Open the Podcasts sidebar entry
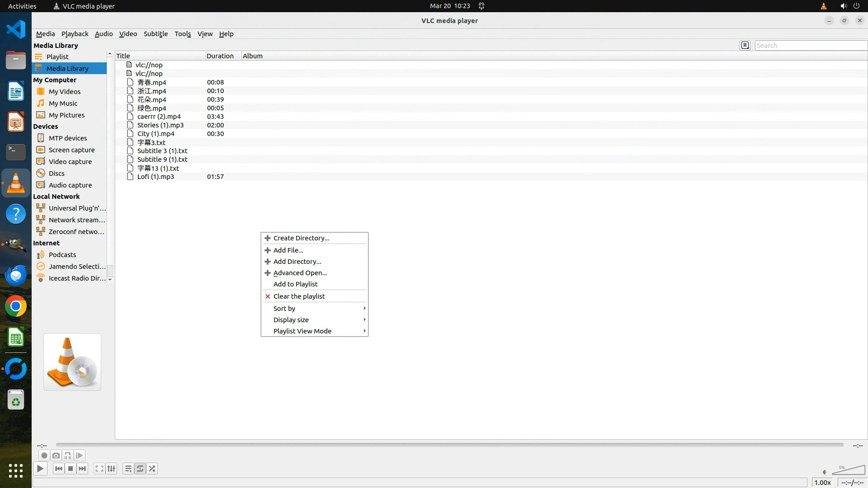The height and width of the screenshot is (488, 868). [x=62, y=254]
